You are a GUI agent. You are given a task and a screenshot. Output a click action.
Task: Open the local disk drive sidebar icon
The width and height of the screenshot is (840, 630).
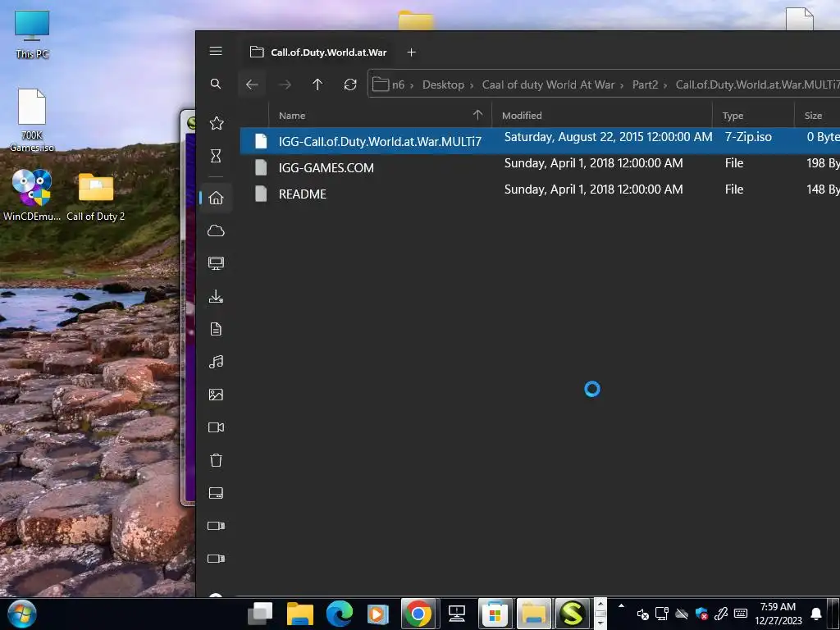tap(216, 493)
